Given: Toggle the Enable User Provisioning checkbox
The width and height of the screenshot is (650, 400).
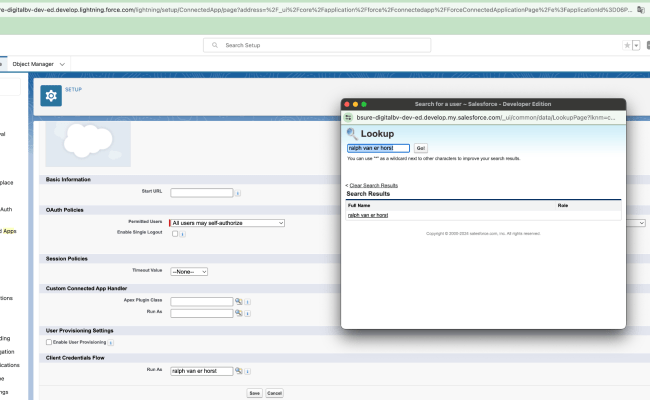Looking at the screenshot, I should [x=49, y=342].
